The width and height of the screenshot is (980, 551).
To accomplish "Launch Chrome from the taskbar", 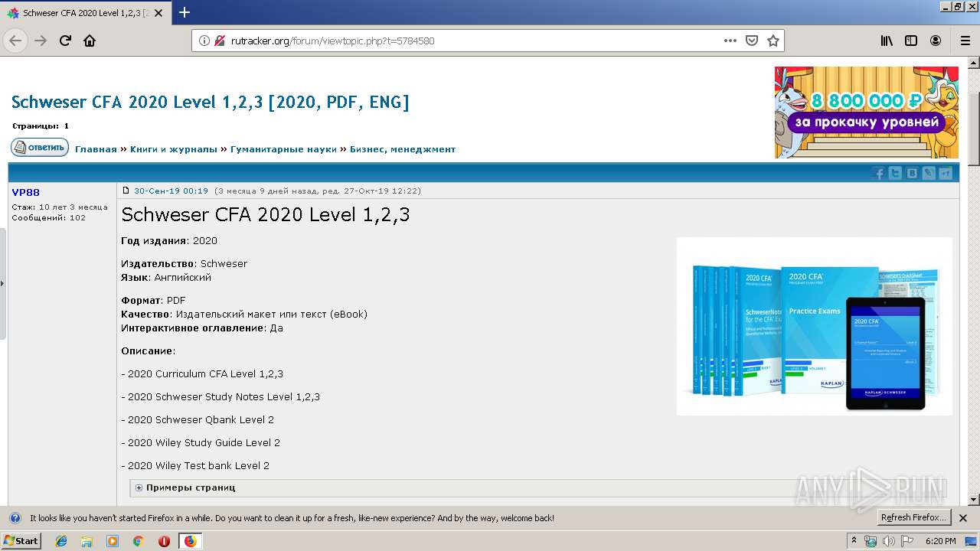I will click(138, 541).
